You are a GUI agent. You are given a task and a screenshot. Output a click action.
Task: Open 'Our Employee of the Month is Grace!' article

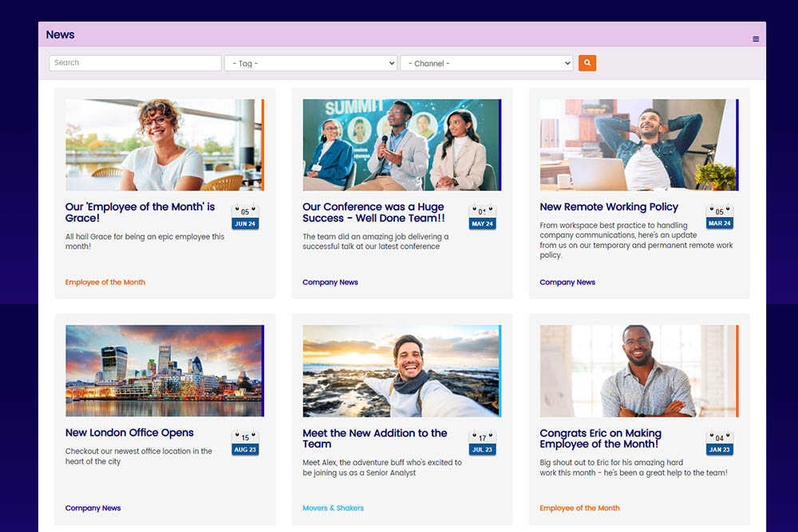tap(140, 212)
